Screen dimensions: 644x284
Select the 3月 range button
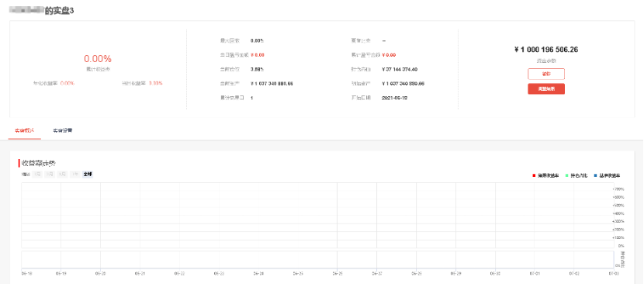[x=50, y=175]
